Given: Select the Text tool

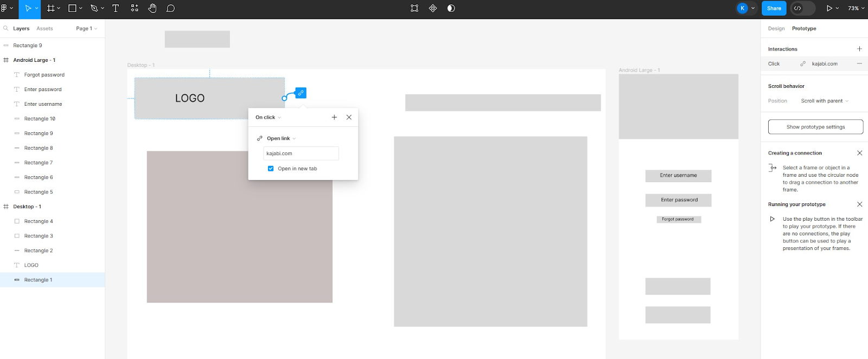Looking at the screenshot, I should (116, 8).
